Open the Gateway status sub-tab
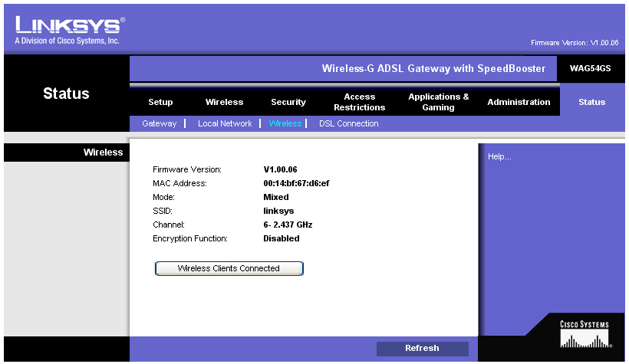This screenshot has width=629, height=364. (x=160, y=123)
